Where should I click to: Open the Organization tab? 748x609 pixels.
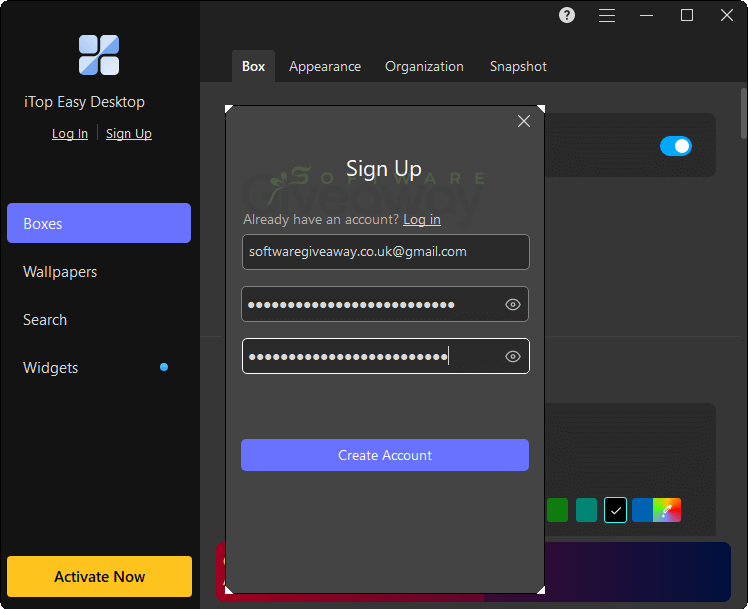[x=424, y=66]
